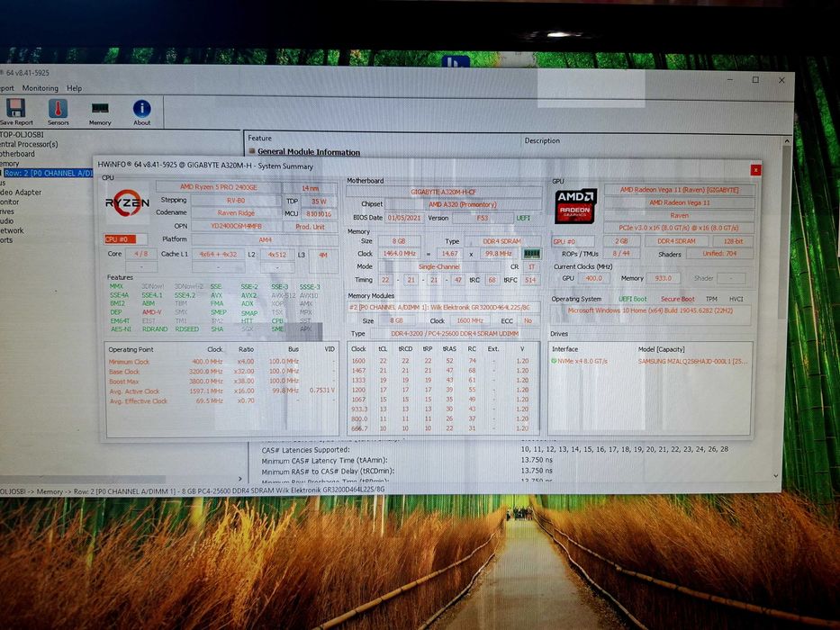Select Motherboard in the device tree
The height and width of the screenshot is (630, 840).
tap(17, 154)
